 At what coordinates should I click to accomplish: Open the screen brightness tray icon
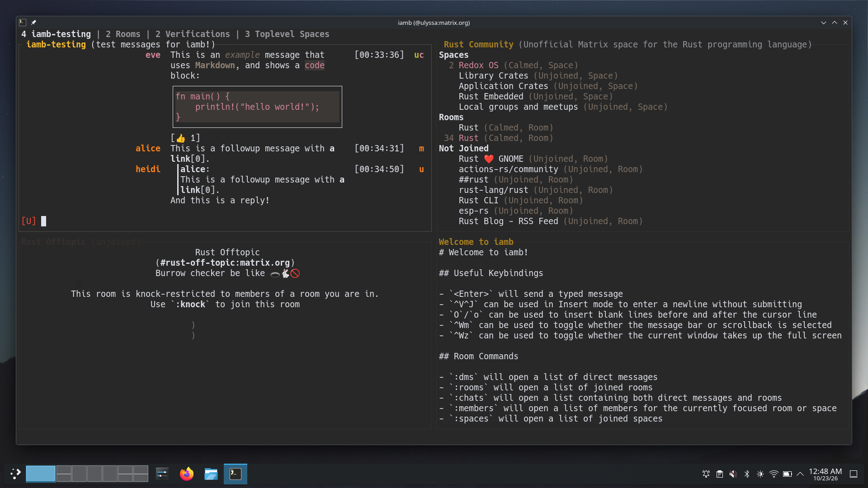point(760,474)
